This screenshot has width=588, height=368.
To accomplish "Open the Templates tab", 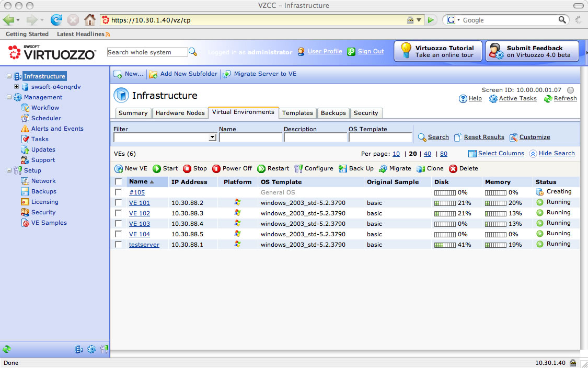I will point(297,113).
